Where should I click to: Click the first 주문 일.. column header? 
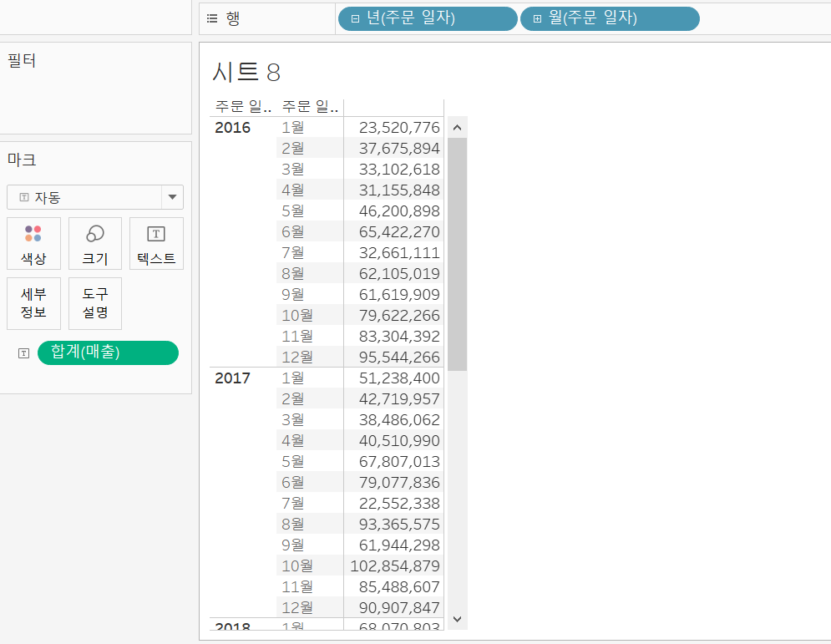tap(243, 107)
